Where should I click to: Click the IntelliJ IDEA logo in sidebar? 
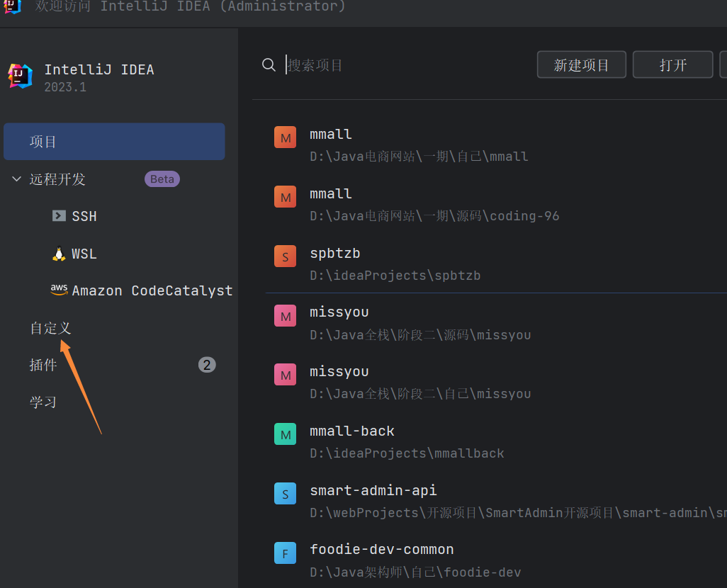pos(20,76)
